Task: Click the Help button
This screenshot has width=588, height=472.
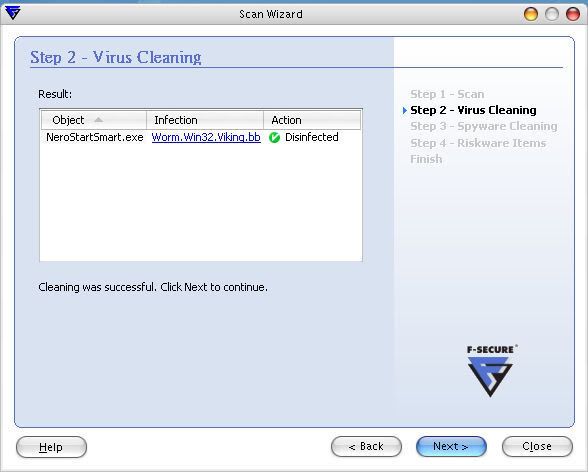Action: click(51, 447)
